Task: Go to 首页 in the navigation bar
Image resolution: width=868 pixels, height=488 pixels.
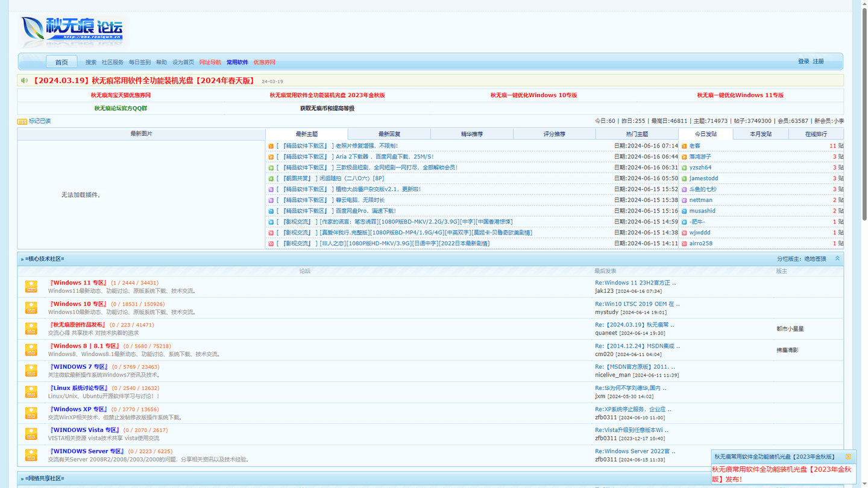Action: (61, 62)
